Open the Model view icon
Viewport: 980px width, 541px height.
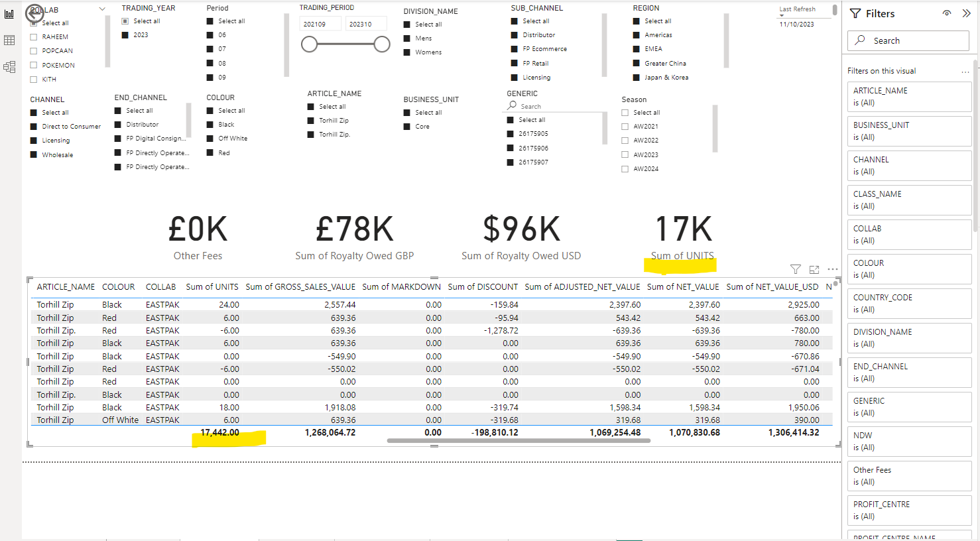click(9, 67)
